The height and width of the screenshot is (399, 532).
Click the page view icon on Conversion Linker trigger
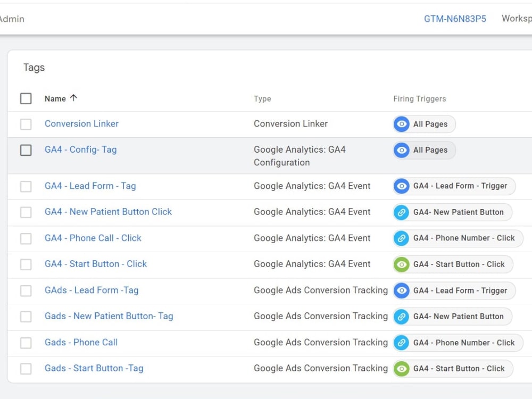click(x=401, y=124)
